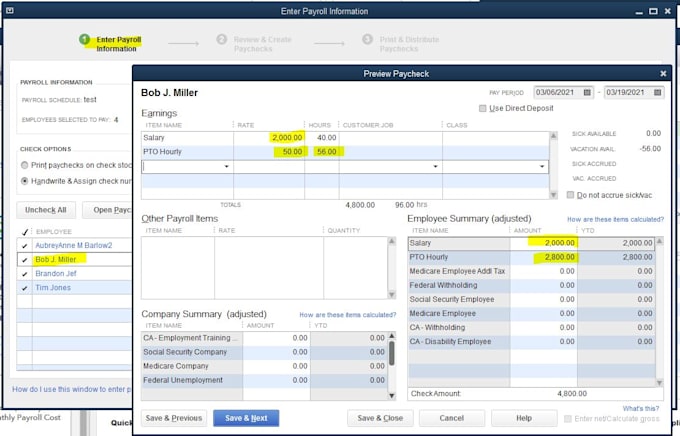680x436 pixels.
Task: Uncheck the Tim Jones employee checkmark
Action: (24, 288)
